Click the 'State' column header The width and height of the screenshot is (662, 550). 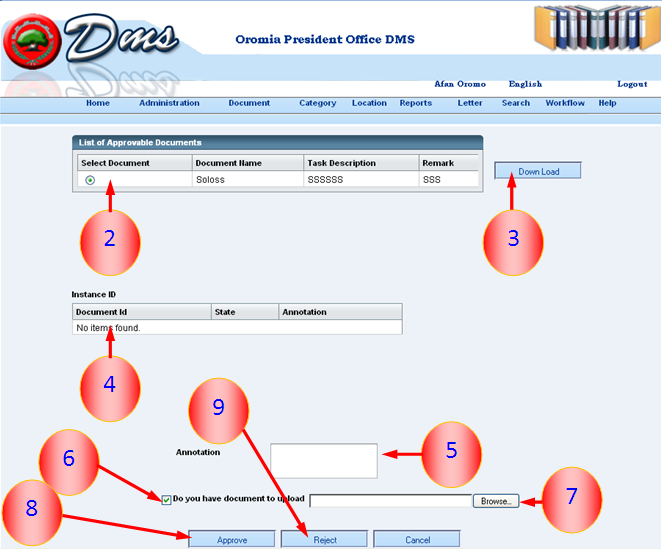click(x=245, y=312)
